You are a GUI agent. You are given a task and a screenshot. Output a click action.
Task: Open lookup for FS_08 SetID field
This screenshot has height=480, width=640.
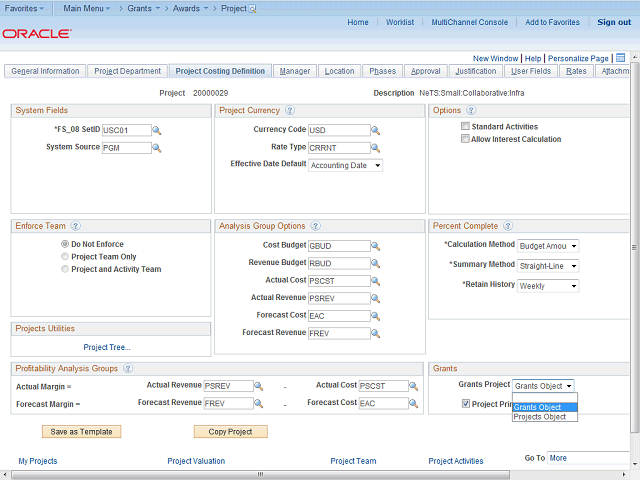pyautogui.click(x=157, y=130)
